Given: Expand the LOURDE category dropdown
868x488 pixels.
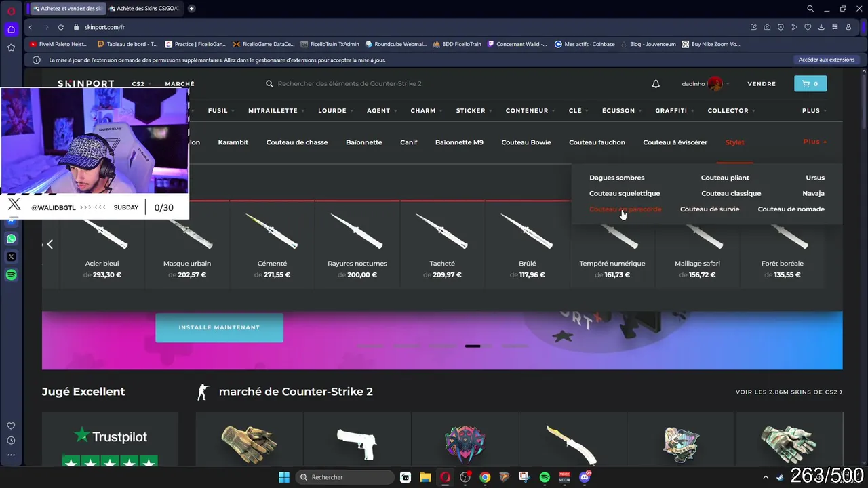Looking at the screenshot, I should coord(335,110).
